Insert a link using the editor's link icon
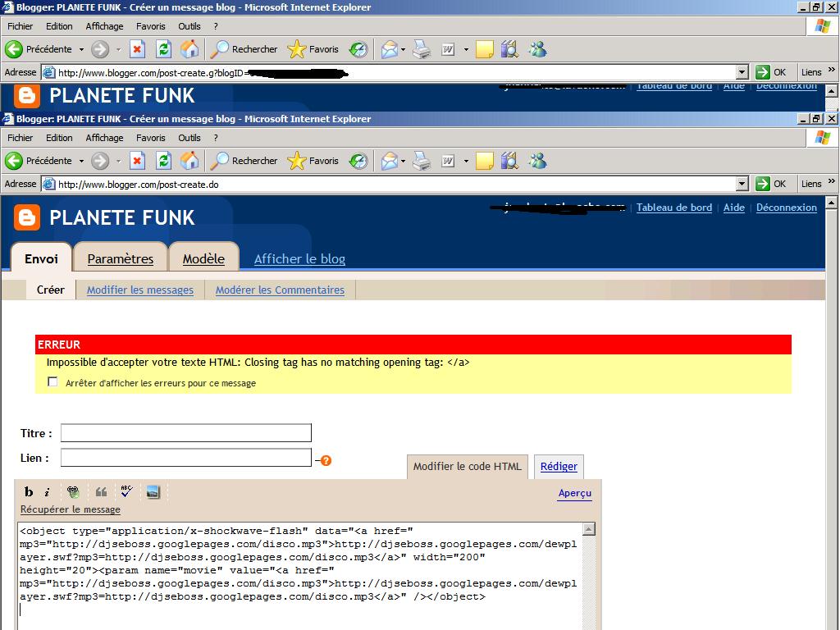840x630 pixels. (x=73, y=492)
